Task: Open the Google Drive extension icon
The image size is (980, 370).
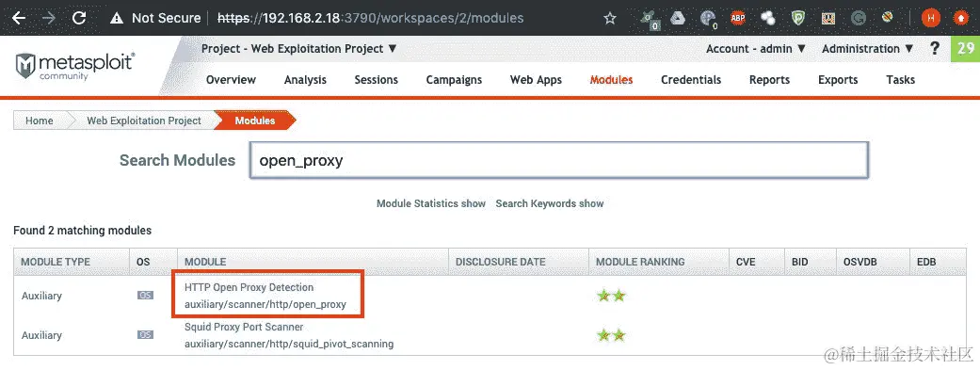Action: tap(678, 18)
